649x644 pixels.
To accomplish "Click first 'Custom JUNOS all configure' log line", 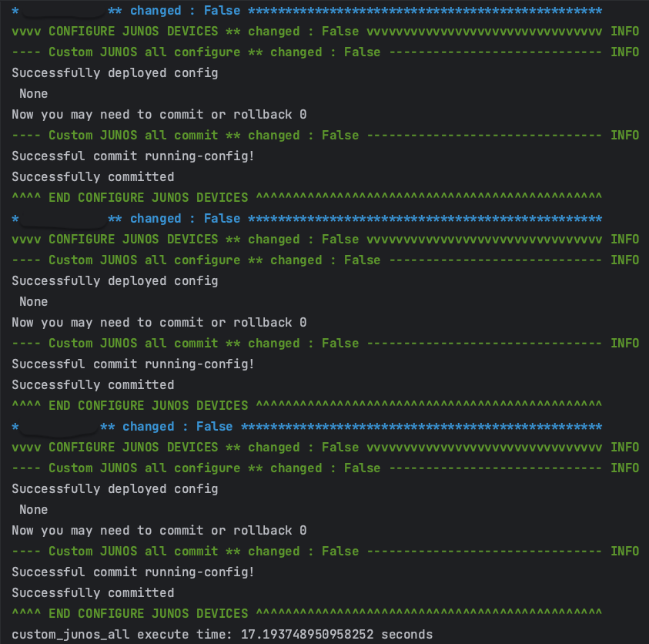I will [x=326, y=52].
